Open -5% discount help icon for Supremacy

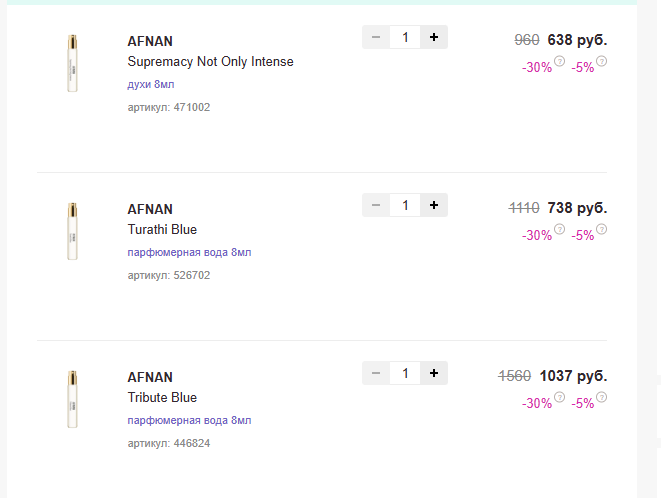click(x=602, y=61)
